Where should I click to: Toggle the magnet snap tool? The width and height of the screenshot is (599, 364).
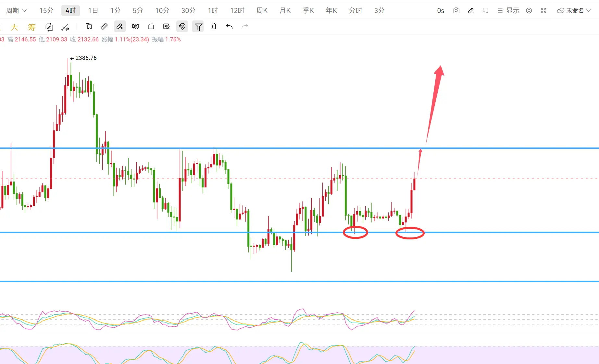pos(182,26)
